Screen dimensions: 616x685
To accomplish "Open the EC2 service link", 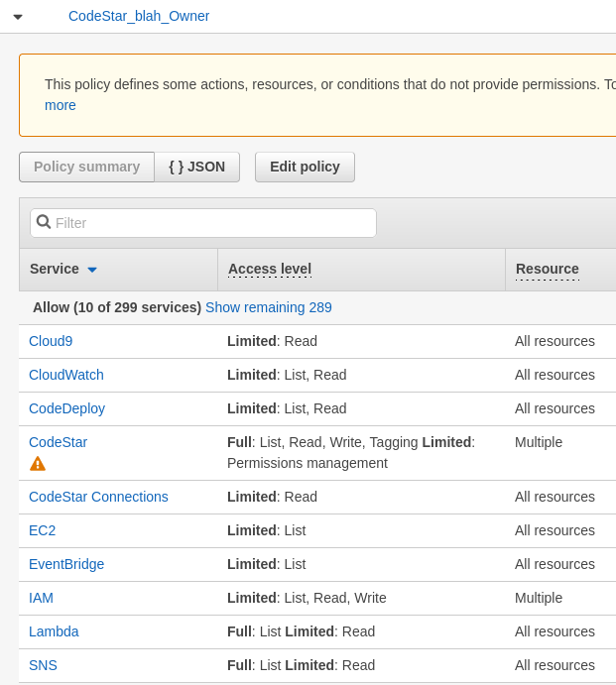I will 42,530.
